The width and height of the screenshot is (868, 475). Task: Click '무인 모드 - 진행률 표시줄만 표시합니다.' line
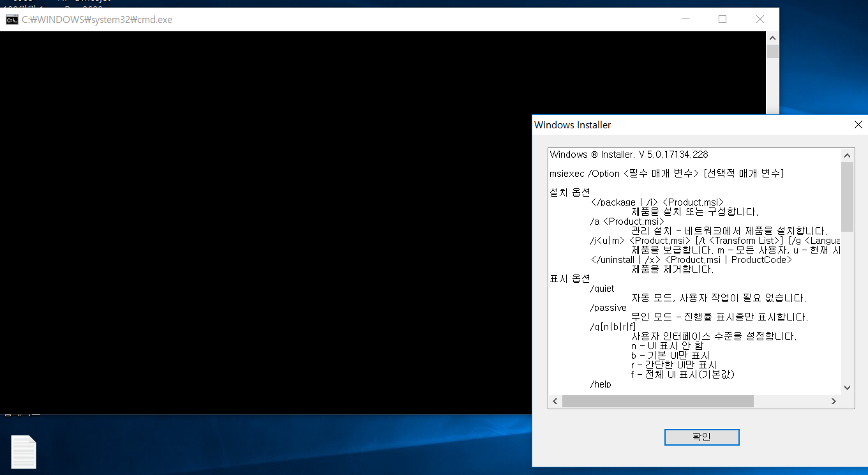coord(721,317)
